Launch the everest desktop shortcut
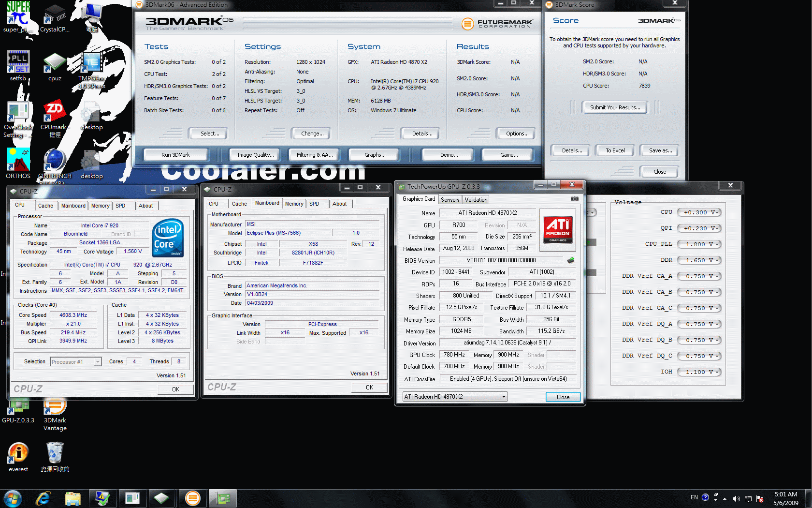812x508 pixels. pos(18,455)
